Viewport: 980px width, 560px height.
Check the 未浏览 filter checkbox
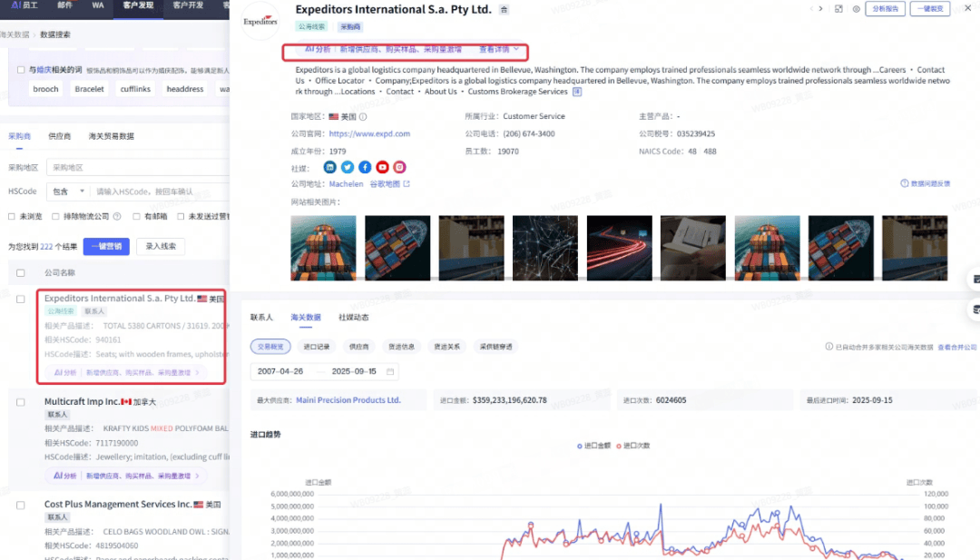(x=12, y=217)
